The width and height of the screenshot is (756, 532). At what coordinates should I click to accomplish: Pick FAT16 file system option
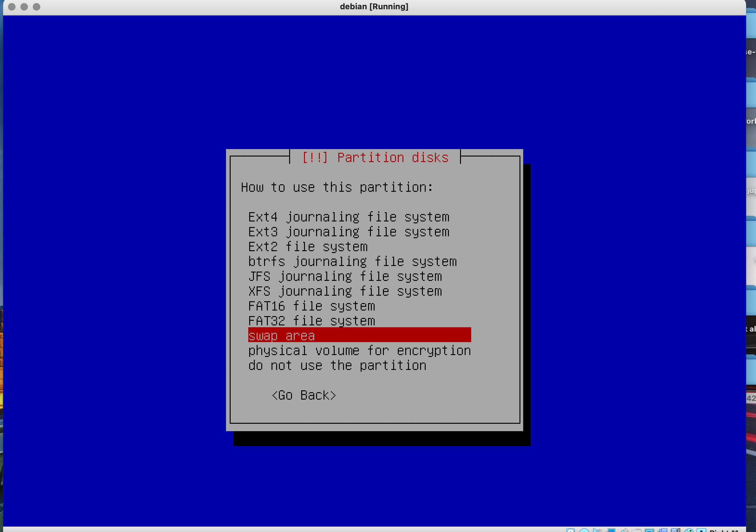click(311, 306)
